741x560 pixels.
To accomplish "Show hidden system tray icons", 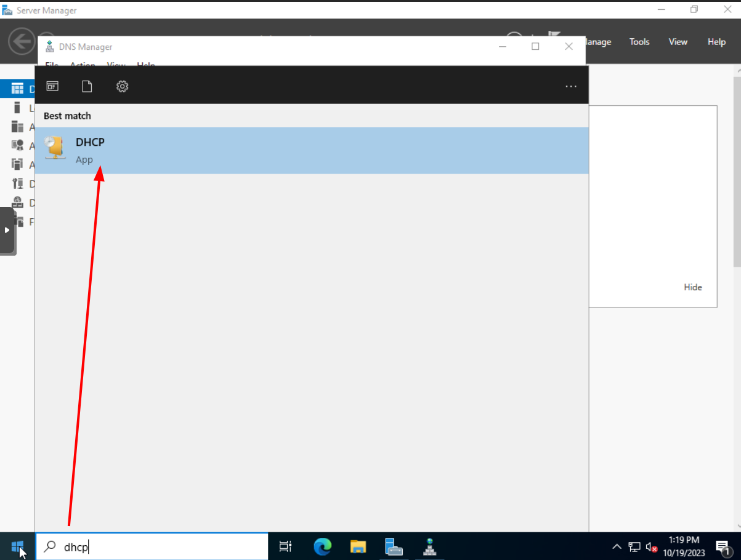I will click(617, 546).
